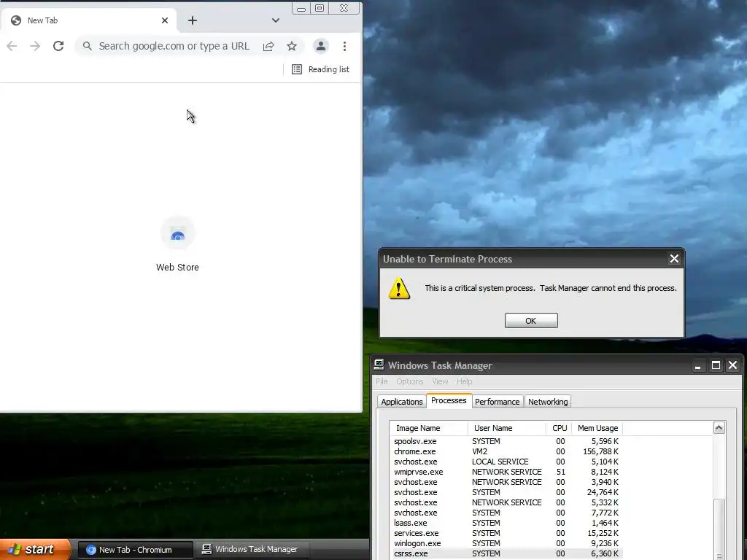Viewport: 747px width, 560px height.
Task: Close the Unable to Terminate Process dialog
Action: [673, 259]
